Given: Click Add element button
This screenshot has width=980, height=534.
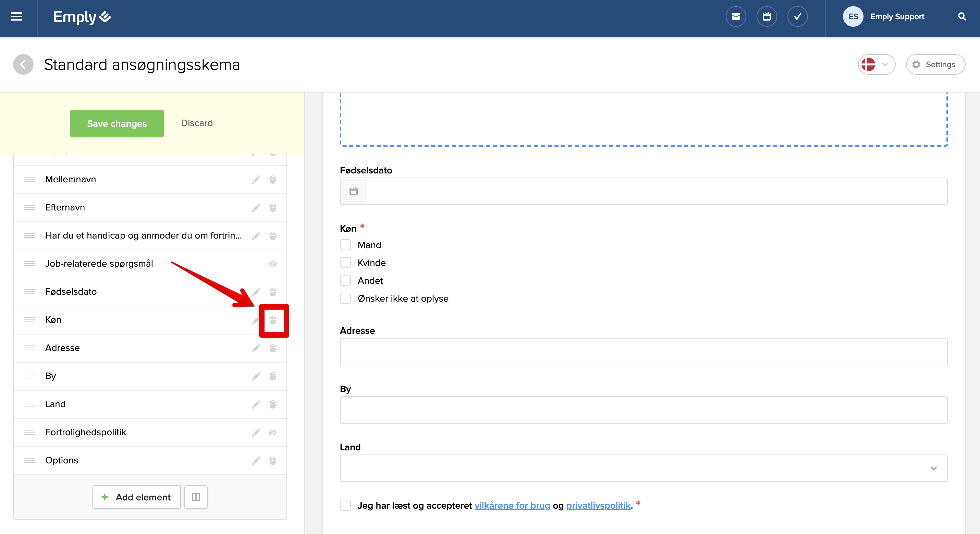Looking at the screenshot, I should [137, 497].
